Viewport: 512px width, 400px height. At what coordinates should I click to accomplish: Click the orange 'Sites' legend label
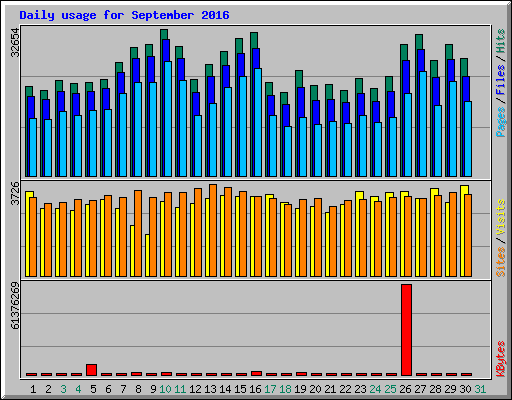tap(501, 262)
